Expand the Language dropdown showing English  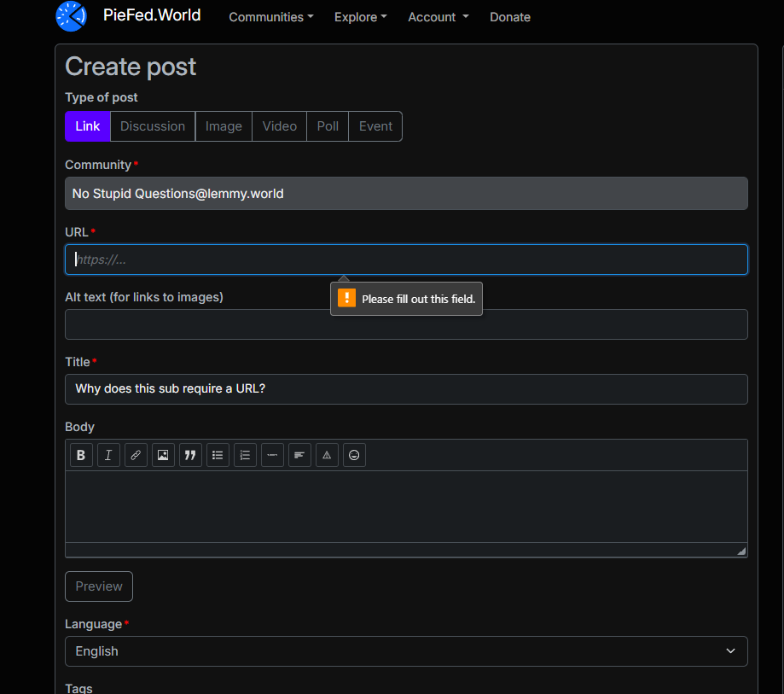(x=406, y=651)
